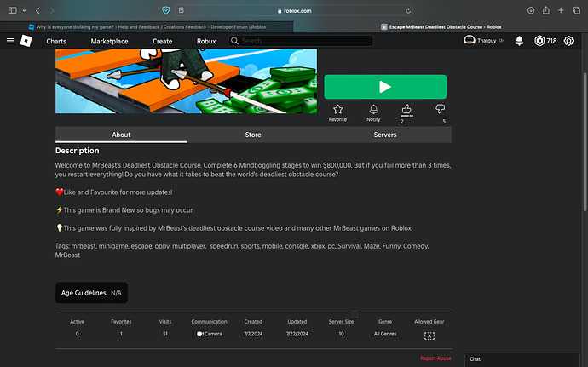
Task: Click the game thumbnail image
Action: [x=186, y=81]
